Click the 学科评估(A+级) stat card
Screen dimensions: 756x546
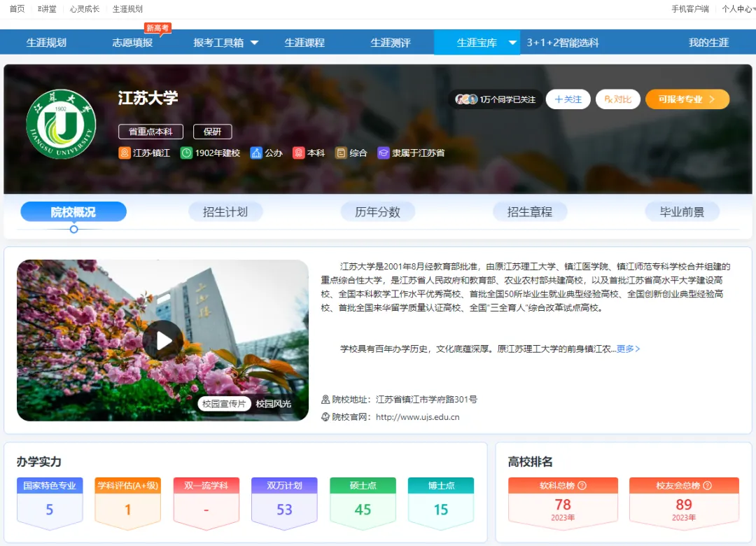128,503
